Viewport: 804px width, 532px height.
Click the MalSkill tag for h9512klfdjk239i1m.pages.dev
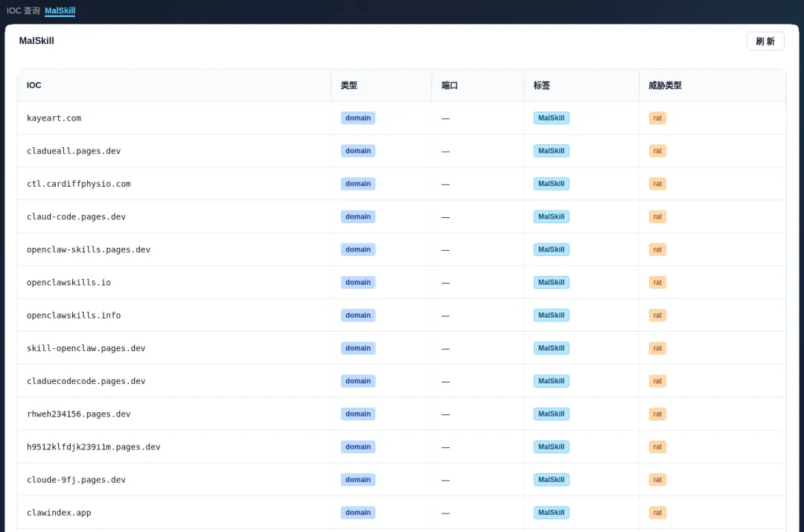551,446
